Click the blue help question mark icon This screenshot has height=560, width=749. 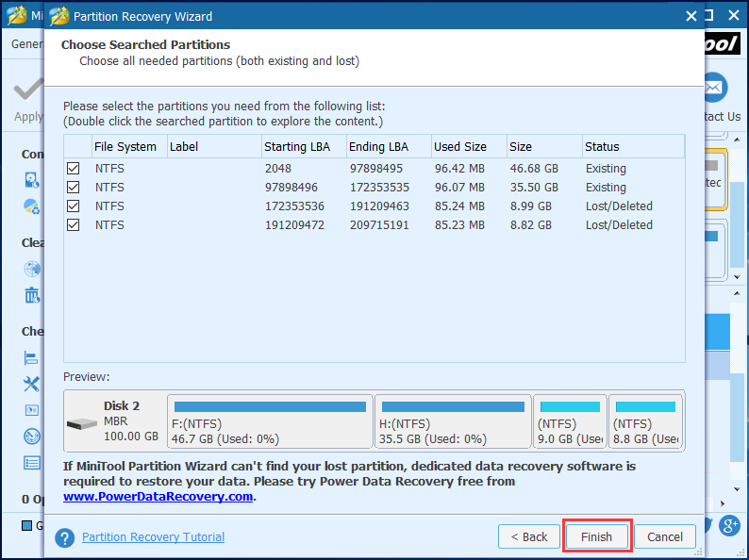tap(64, 538)
